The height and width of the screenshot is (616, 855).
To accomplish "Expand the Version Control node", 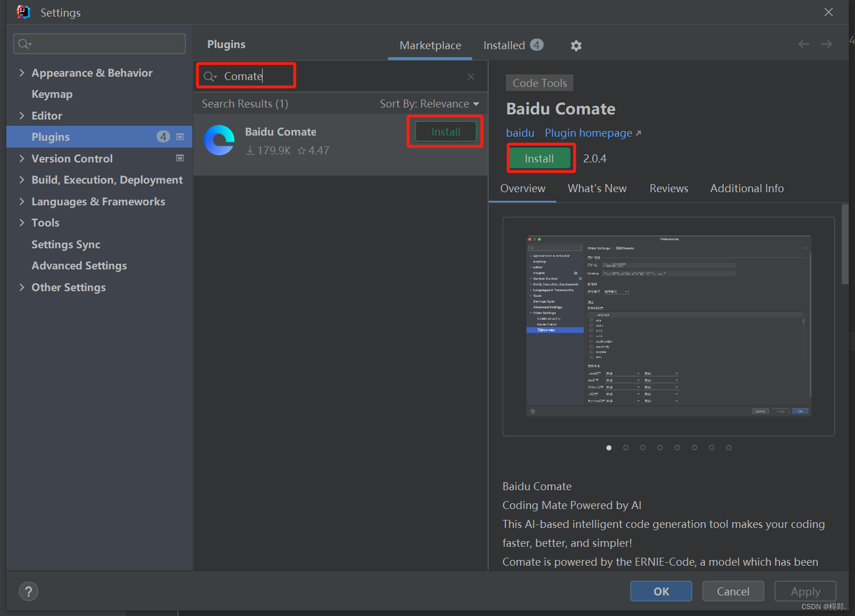I will coord(22,158).
